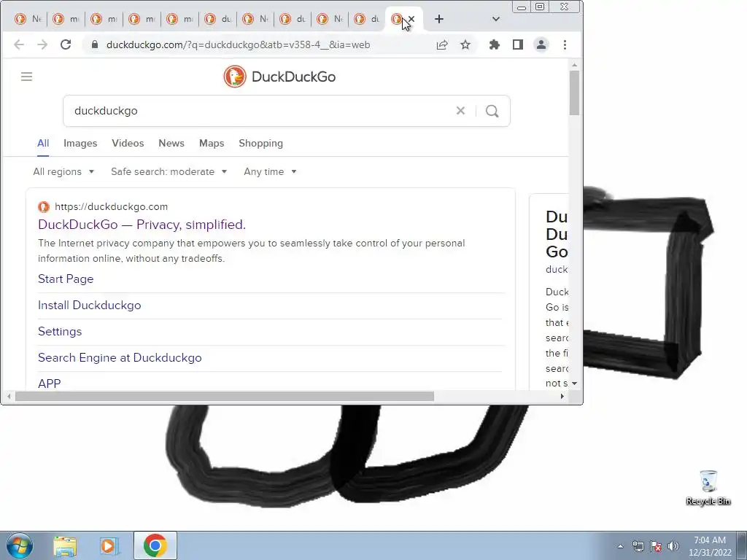The height and width of the screenshot is (560, 747).
Task: Bookmark this page with the star icon
Action: point(465,44)
